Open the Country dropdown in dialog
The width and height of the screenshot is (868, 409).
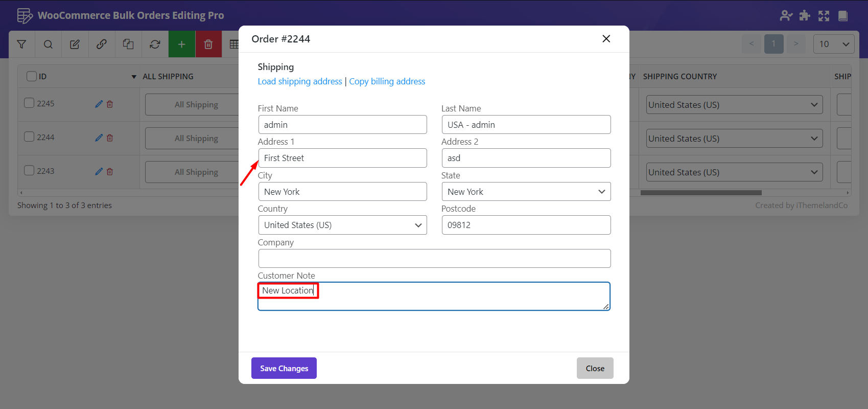(342, 225)
